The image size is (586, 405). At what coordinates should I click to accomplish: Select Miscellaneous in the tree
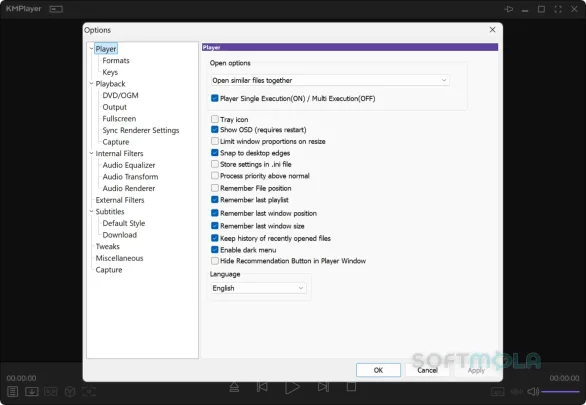click(x=119, y=258)
